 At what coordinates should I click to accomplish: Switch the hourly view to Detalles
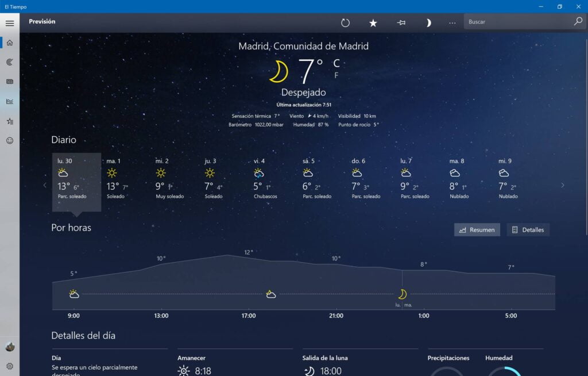click(x=528, y=230)
